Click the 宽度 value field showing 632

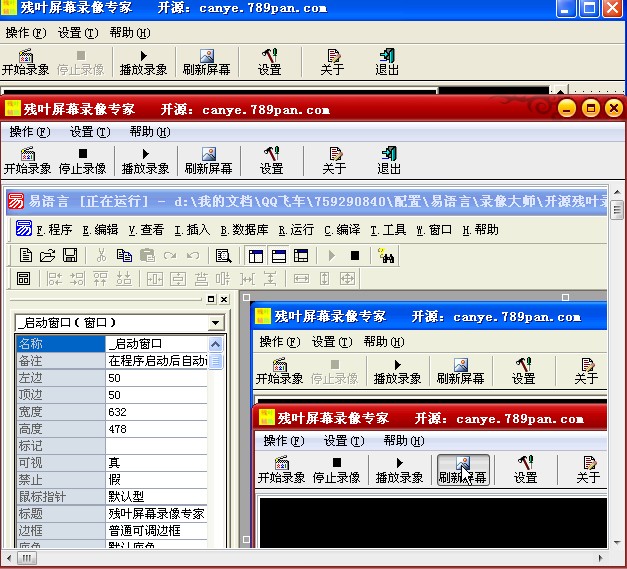[155, 411]
